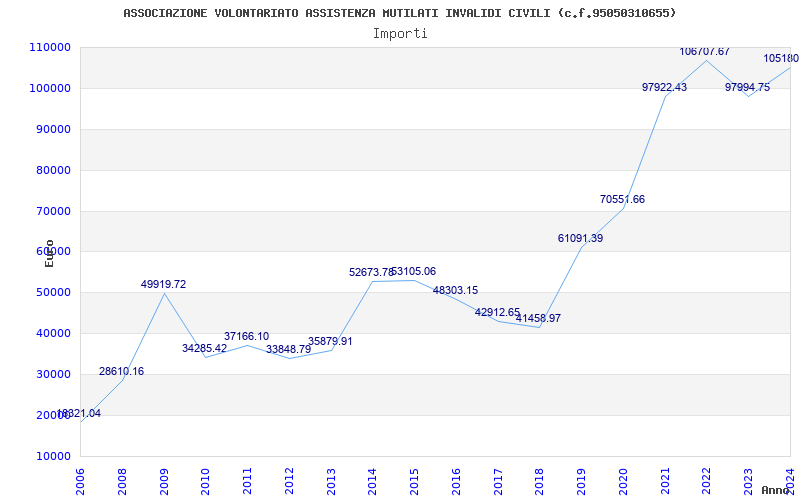Click the x-axis year label 2012
The width and height of the screenshot is (800, 500).
[x=289, y=482]
